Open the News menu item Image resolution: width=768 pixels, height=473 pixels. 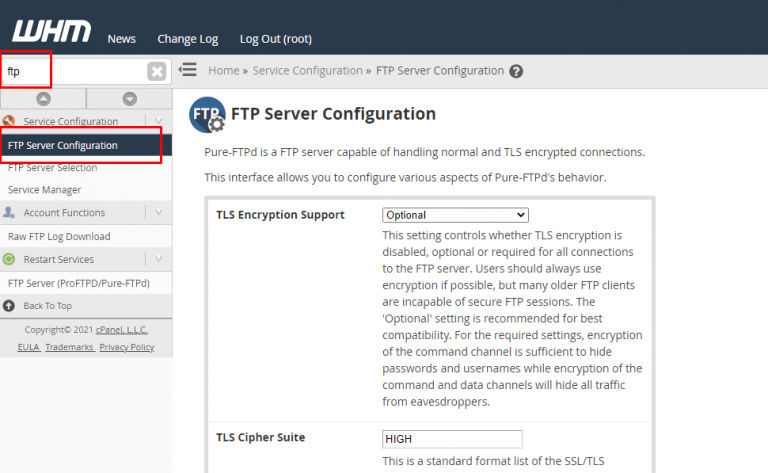[122, 39]
